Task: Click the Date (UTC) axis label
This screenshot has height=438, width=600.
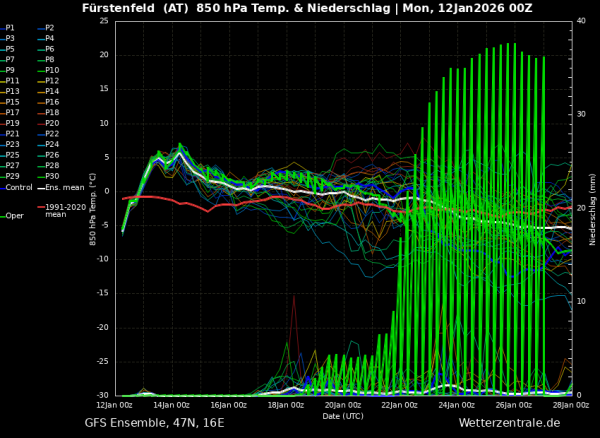Action: [343, 416]
